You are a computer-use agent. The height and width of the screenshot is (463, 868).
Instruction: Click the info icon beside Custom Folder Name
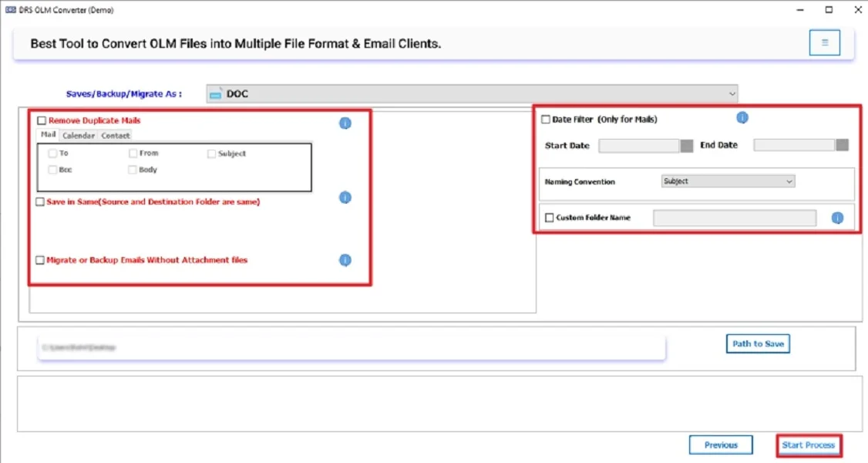(836, 218)
